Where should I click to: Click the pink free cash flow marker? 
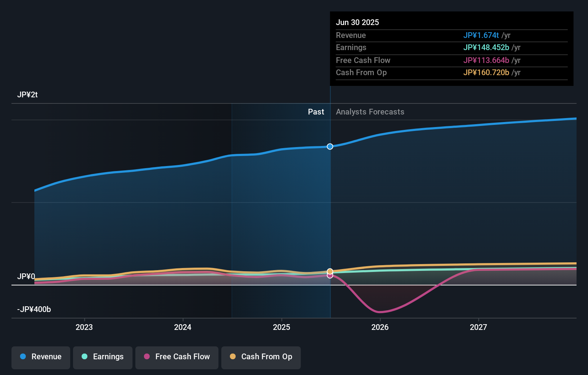coord(330,276)
